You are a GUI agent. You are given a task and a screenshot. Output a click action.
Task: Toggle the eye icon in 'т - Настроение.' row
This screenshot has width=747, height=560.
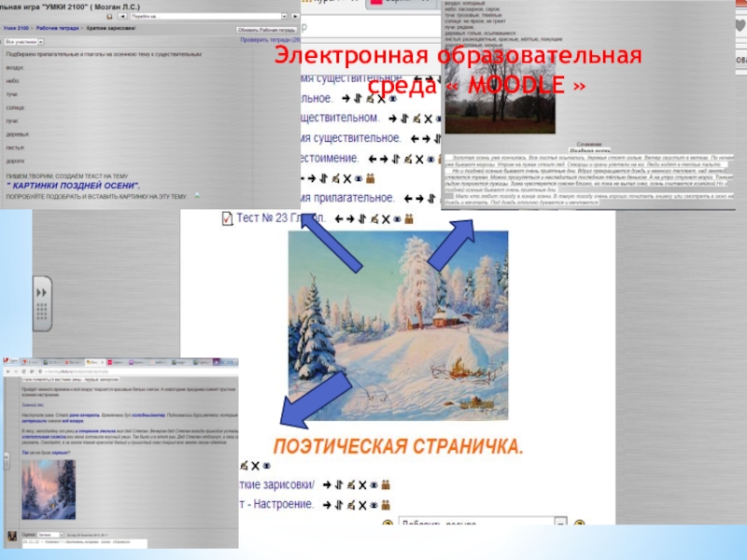pyautogui.click(x=374, y=506)
